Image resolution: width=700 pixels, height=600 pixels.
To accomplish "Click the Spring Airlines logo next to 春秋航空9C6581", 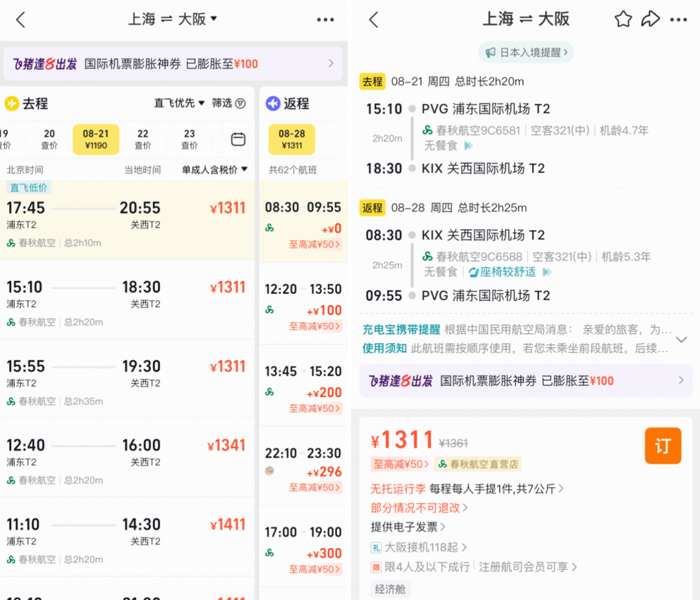I will pyautogui.click(x=427, y=129).
